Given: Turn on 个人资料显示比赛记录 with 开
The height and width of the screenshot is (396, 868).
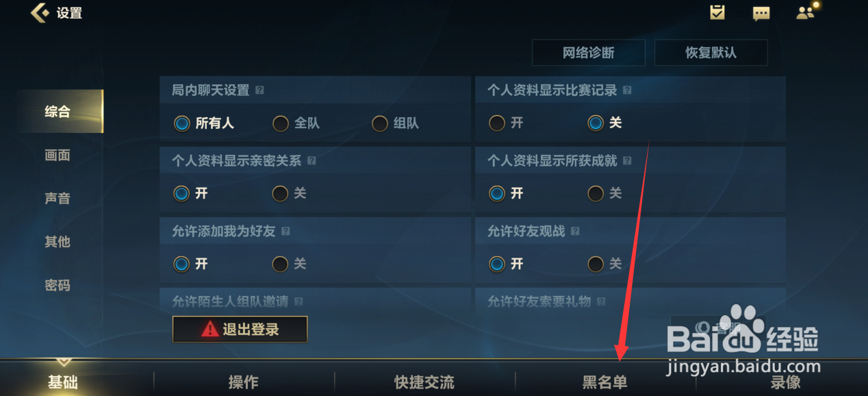Looking at the screenshot, I should 506,123.
